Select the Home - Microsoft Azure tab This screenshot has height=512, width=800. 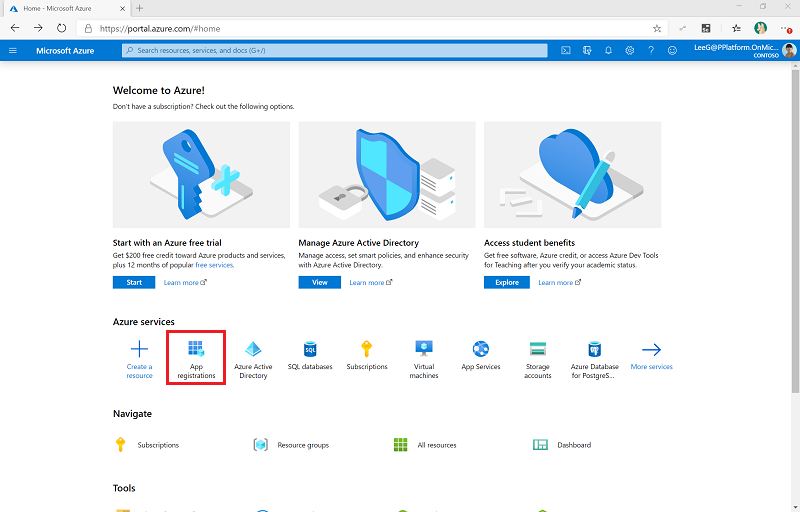[65, 8]
